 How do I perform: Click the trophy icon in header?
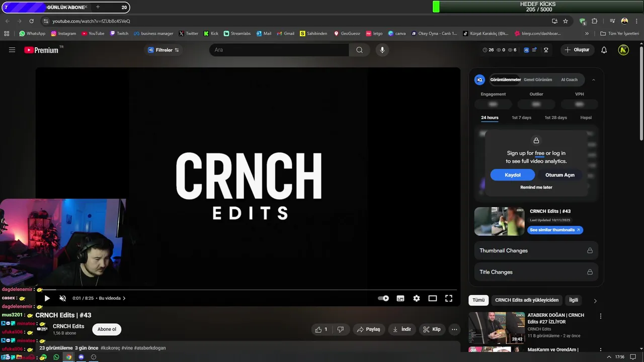[546, 50]
